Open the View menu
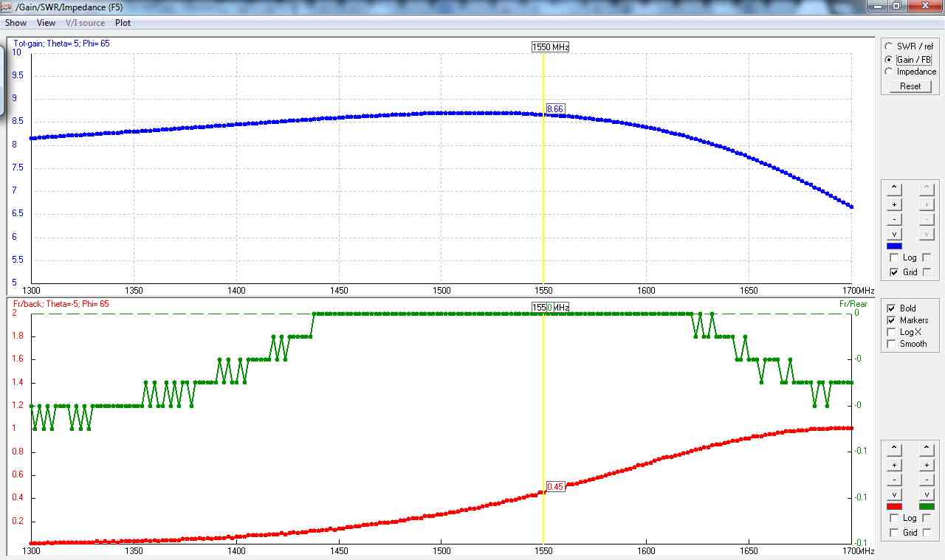 46,23
